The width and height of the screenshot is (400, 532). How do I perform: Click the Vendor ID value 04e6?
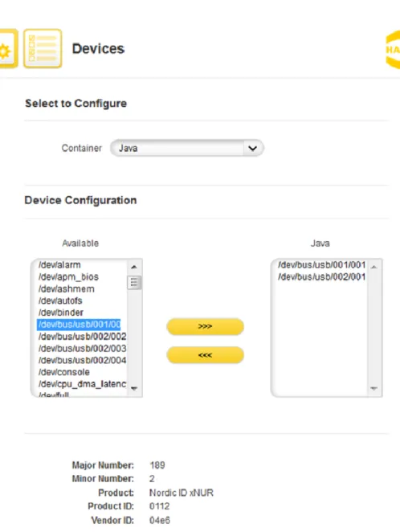(x=160, y=520)
